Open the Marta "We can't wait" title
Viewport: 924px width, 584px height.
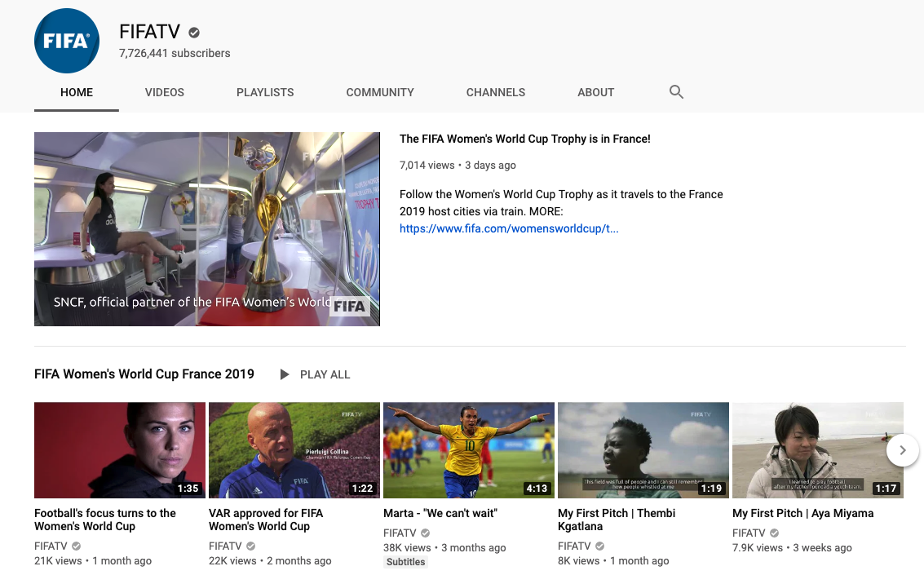coord(440,513)
